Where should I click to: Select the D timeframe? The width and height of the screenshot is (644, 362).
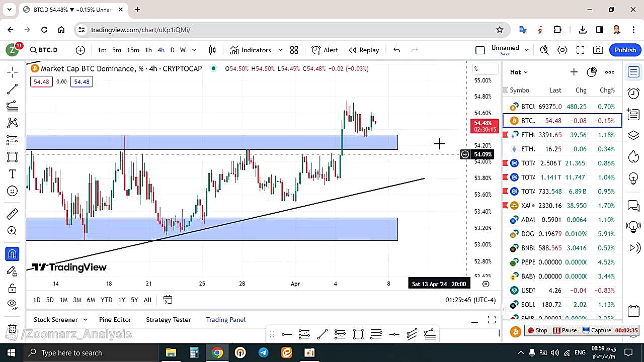[x=172, y=50]
